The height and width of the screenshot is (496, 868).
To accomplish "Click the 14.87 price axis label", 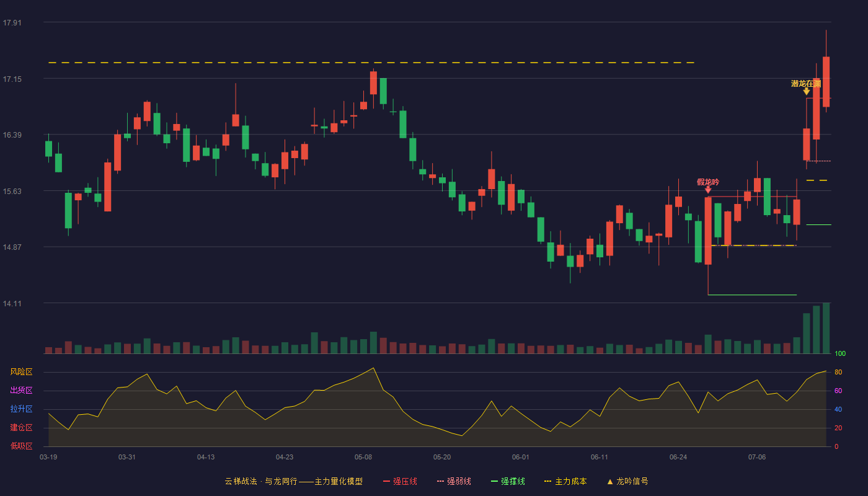I will point(12,247).
